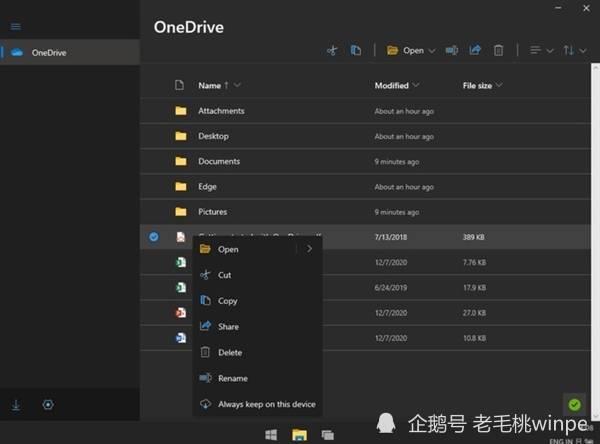Click the 6/24/2019 modified date cell
Viewport: 600px width, 444px height.
pyautogui.click(x=391, y=288)
